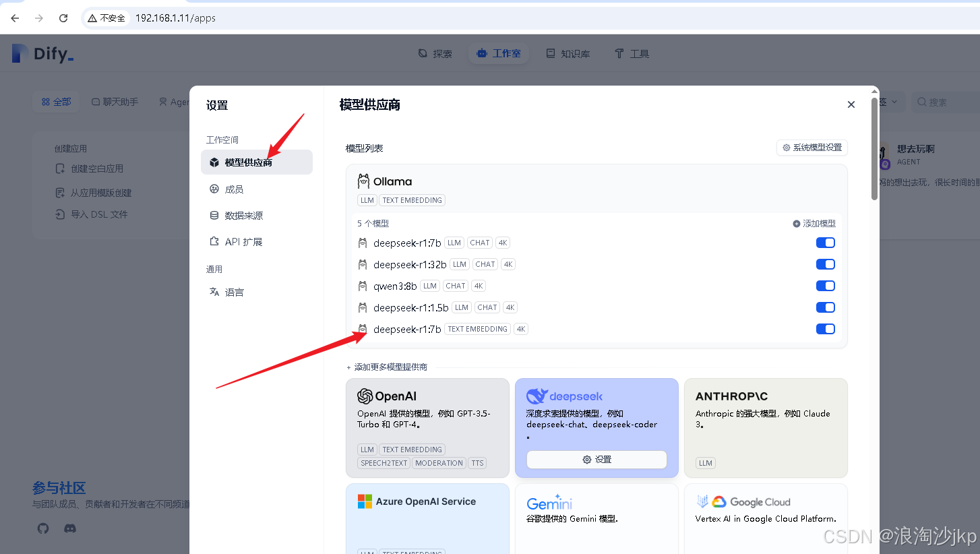The height and width of the screenshot is (554, 980).
Task: Reload the page with the refresh icon
Action: pyautogui.click(x=63, y=18)
